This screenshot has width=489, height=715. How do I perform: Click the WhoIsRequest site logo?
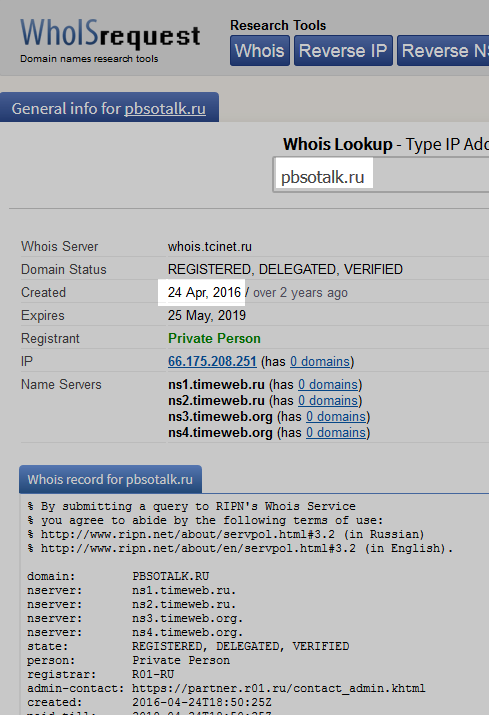(110, 34)
